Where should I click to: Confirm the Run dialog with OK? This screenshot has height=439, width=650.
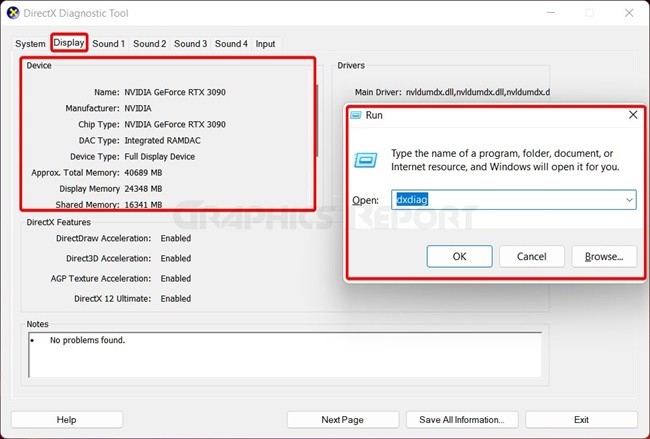point(459,256)
